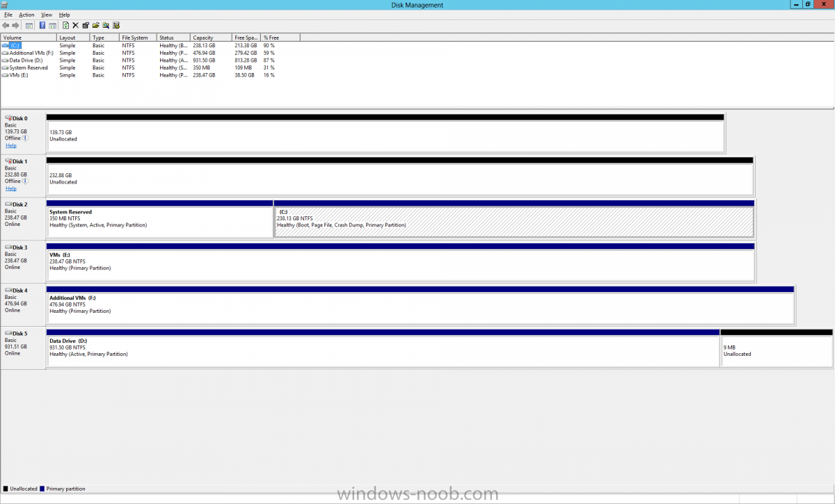Viewport: 835px width, 504px height.
Task: Click the Primary partition blue legend swatch
Action: 42,489
